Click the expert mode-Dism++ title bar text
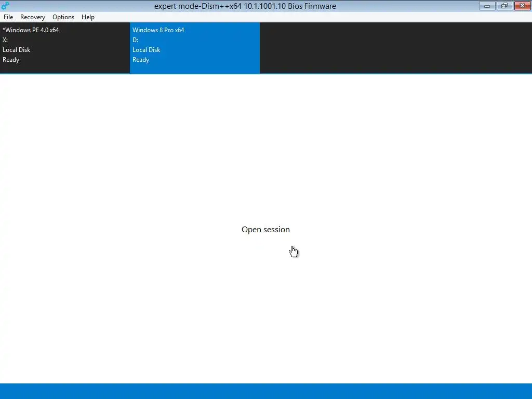532x399 pixels. click(x=245, y=6)
